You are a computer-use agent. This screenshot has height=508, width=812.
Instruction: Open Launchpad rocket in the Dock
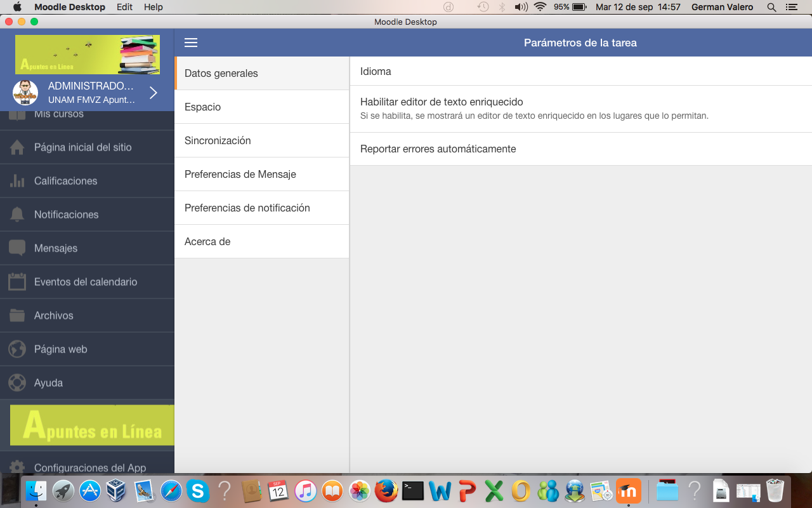(63, 490)
